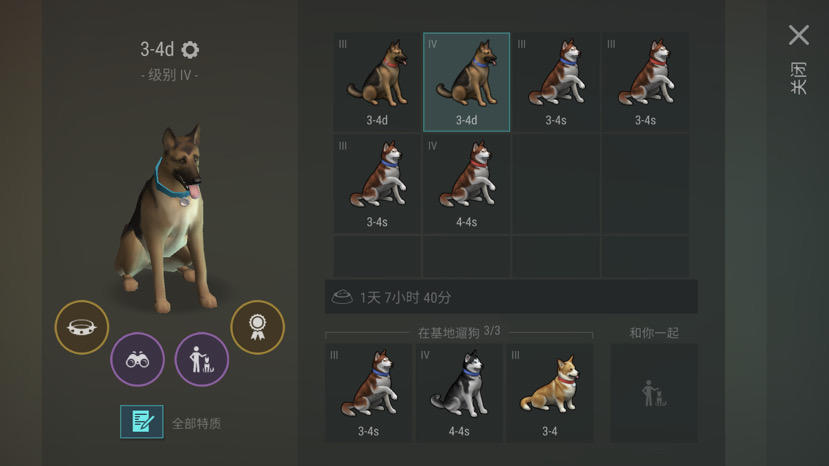Image resolution: width=829 pixels, height=466 pixels.
Task: Click the dog food bowl timer bar
Action: point(511,297)
